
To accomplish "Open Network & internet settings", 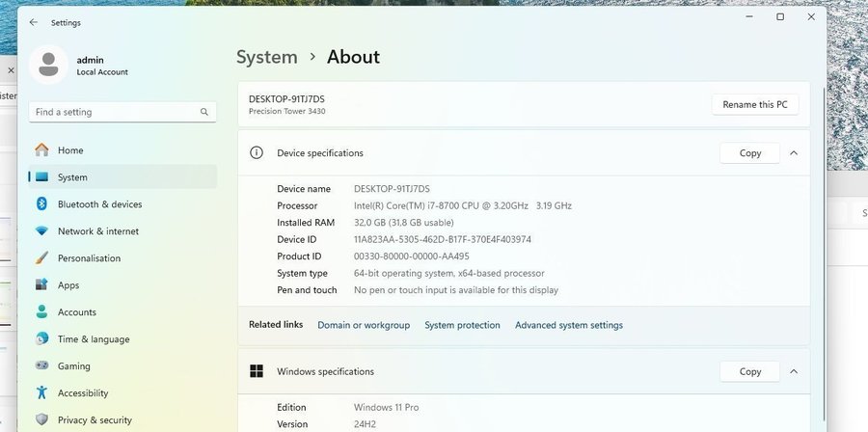I will click(97, 231).
